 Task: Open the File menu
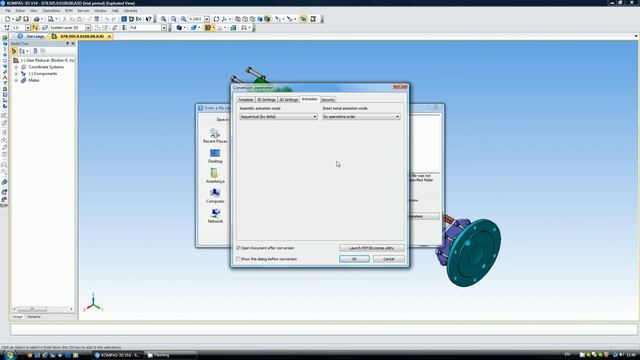tap(8, 11)
